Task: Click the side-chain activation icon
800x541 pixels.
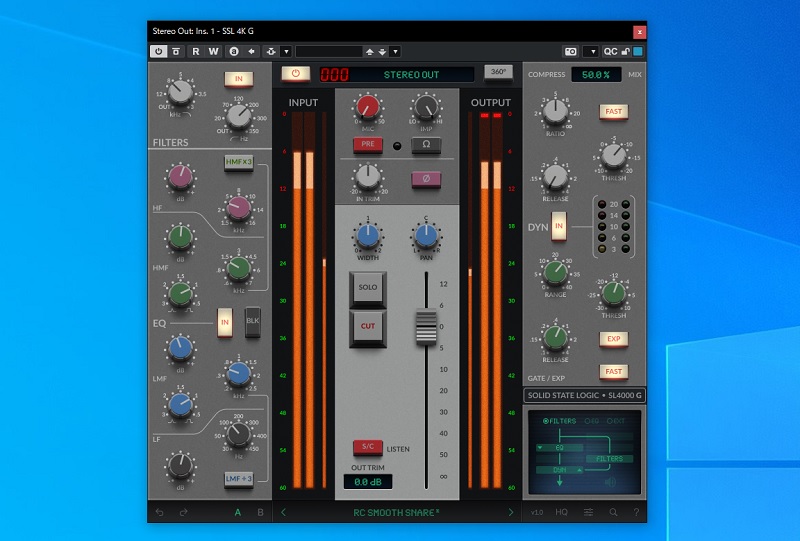Action: [271, 52]
